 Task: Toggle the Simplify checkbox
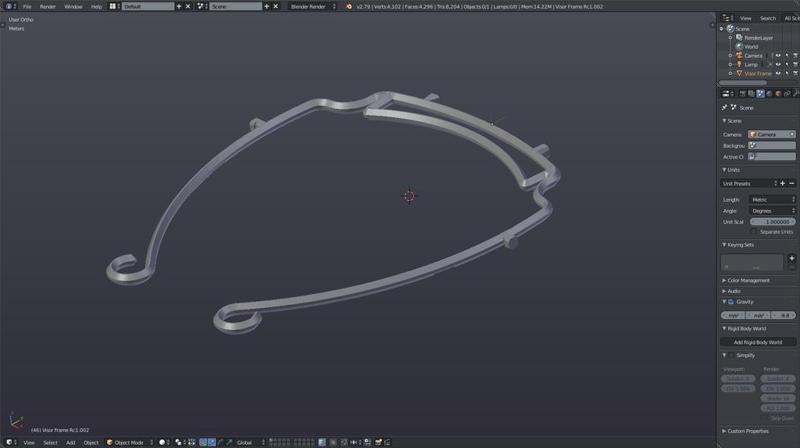click(731, 355)
